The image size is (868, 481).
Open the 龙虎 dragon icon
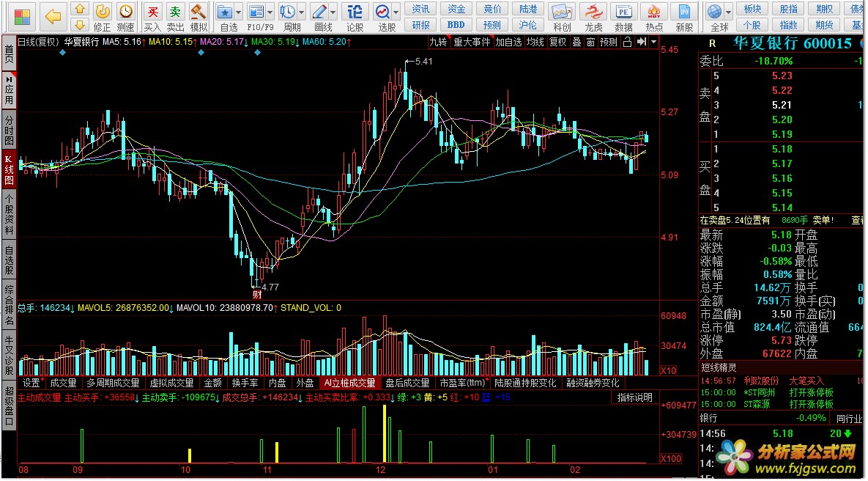tap(593, 11)
